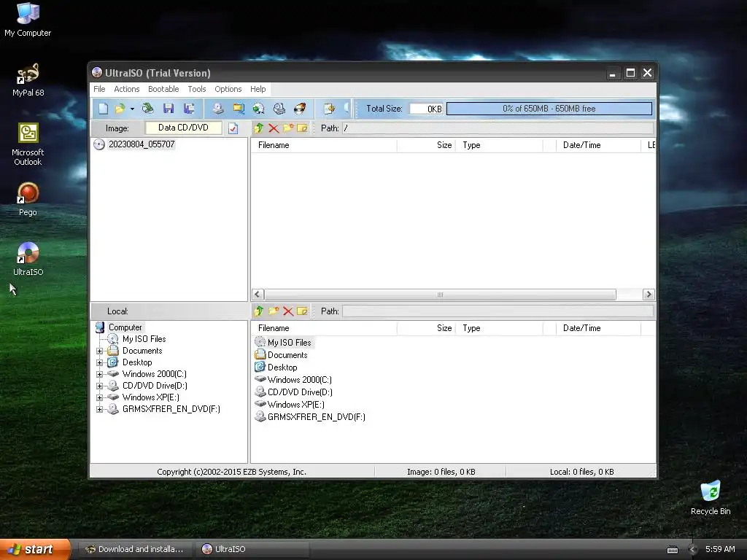Click the Recycle Bin desktop icon
This screenshot has height=560, width=747.
click(x=711, y=497)
